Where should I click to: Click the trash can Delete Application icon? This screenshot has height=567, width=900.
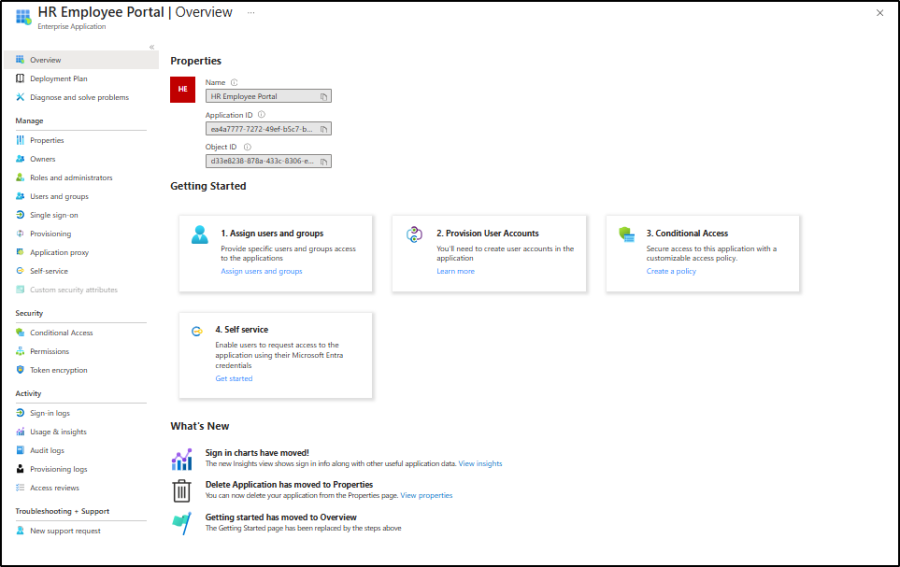(x=181, y=491)
